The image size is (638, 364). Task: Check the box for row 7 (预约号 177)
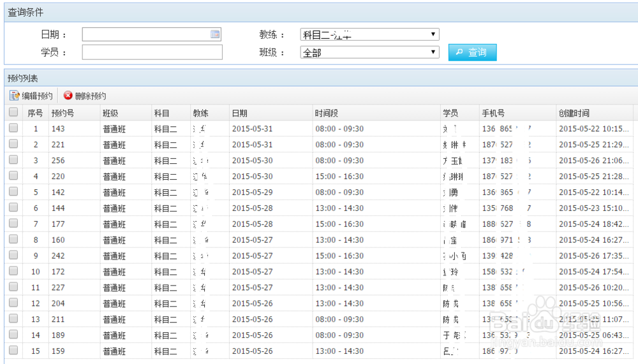[13, 223]
